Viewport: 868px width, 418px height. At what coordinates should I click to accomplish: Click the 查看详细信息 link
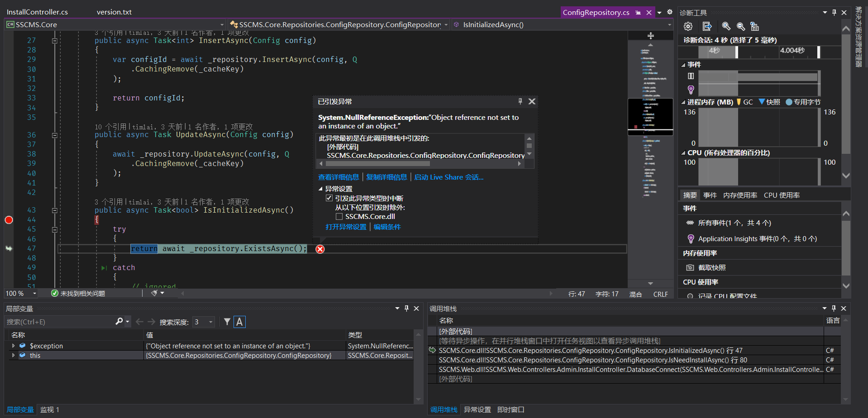coord(339,177)
